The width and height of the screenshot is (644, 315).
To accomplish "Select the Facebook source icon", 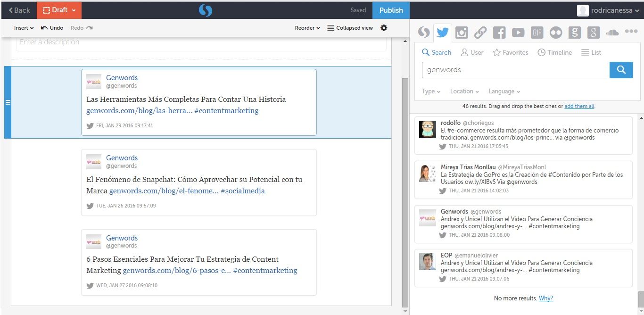I will pyautogui.click(x=499, y=33).
